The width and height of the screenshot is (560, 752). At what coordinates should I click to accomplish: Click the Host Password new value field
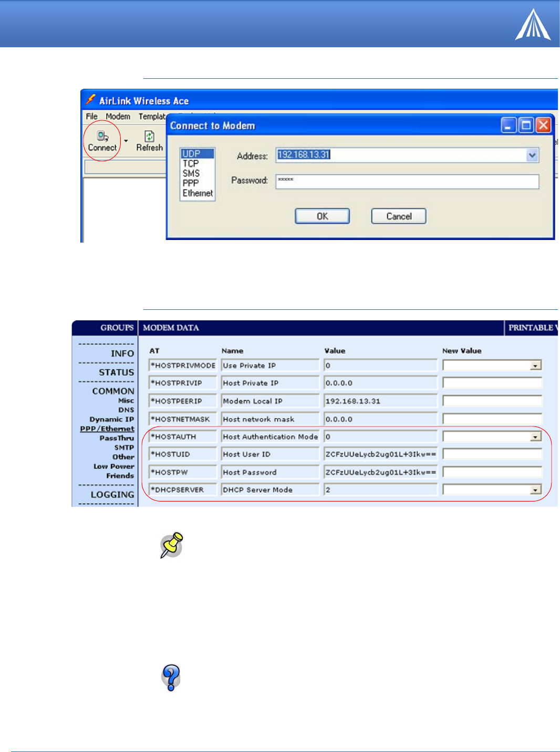[x=492, y=472]
